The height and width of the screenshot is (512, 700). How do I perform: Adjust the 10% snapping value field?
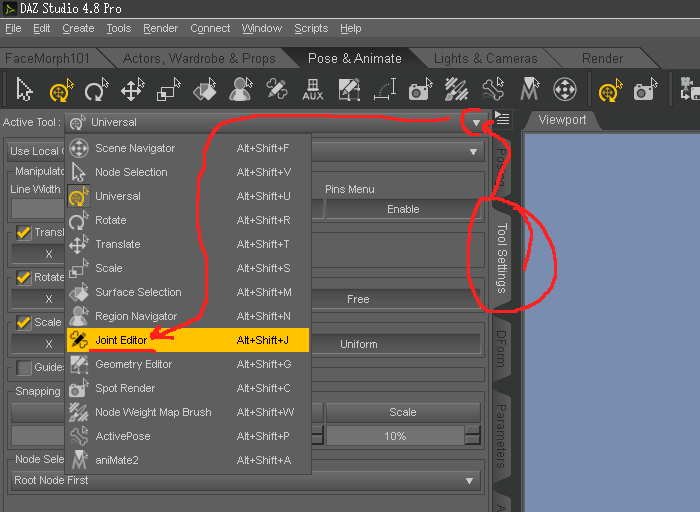click(395, 436)
